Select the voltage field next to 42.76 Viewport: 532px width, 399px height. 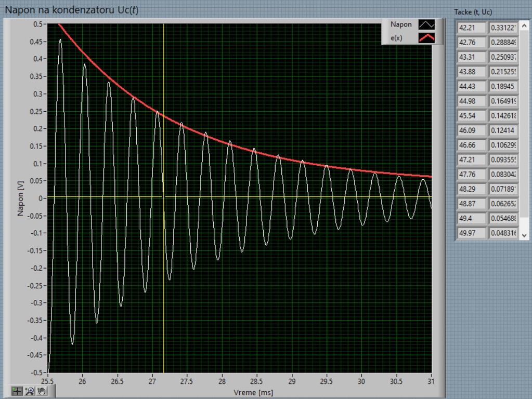point(503,42)
